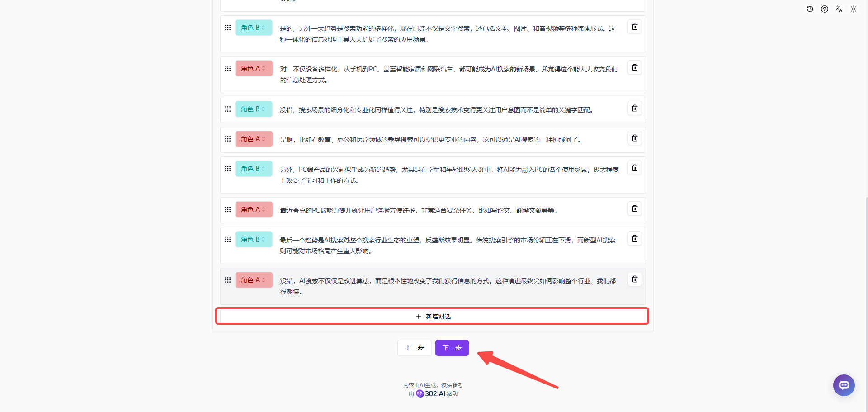Delete the dialogue starting with 另外，PC端产品
Viewport: 868px width, 412px height.
(635, 168)
